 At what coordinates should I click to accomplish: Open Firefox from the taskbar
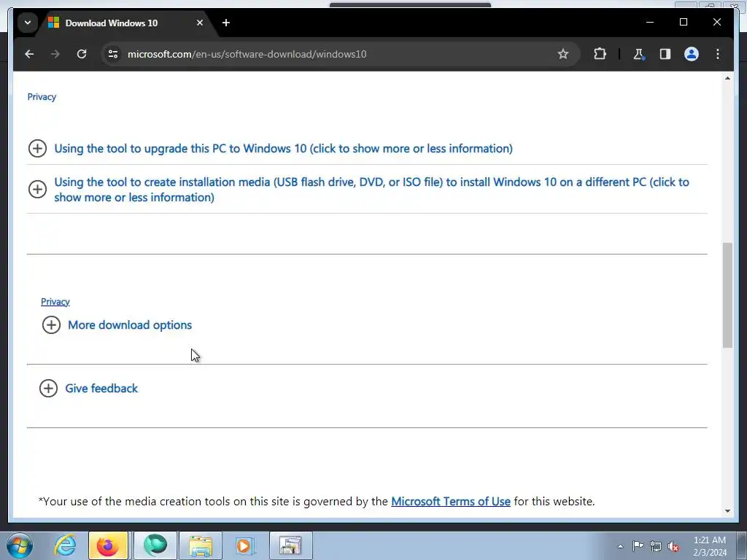[x=108, y=545]
